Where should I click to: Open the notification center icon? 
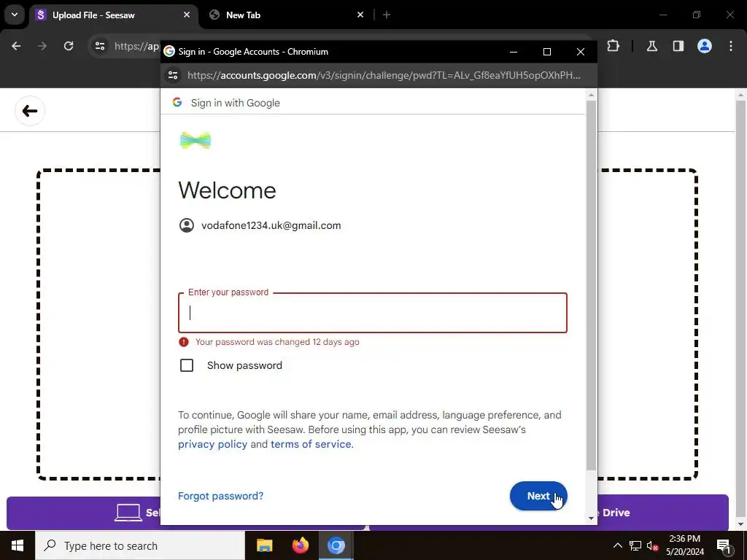click(724, 545)
